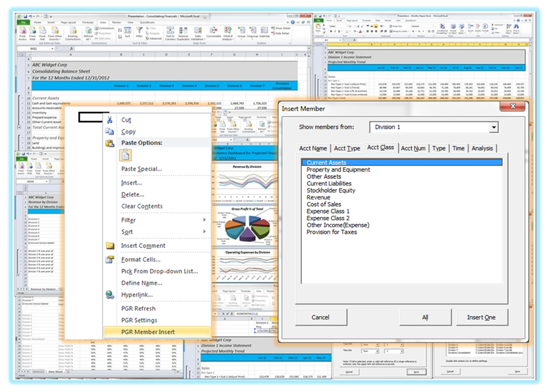Close the Insert Member dialog
This screenshot has height=392, width=547.
click(x=512, y=106)
